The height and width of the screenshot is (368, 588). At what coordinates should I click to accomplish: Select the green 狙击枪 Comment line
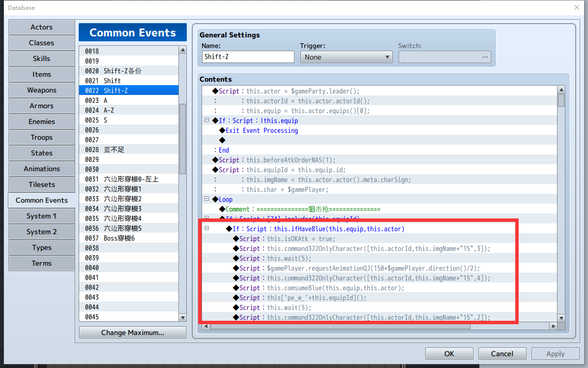tap(380, 209)
